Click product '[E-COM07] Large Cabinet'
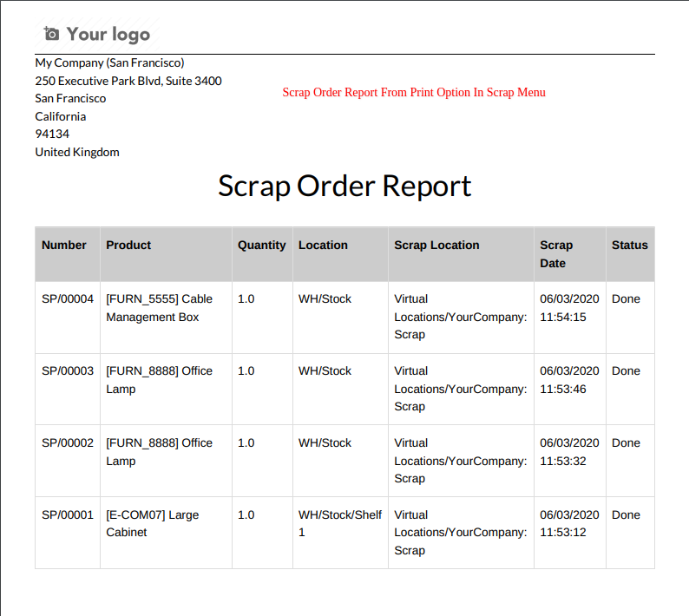 click(x=153, y=524)
